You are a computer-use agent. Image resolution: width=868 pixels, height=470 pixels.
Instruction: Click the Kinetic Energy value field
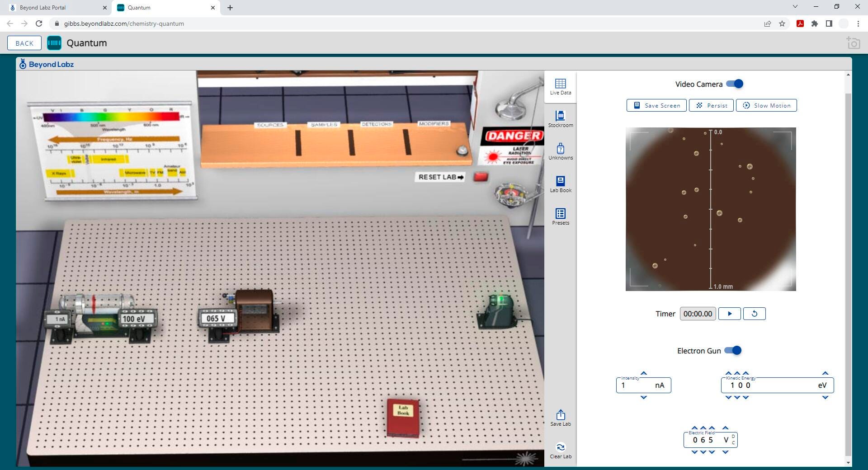click(x=769, y=385)
